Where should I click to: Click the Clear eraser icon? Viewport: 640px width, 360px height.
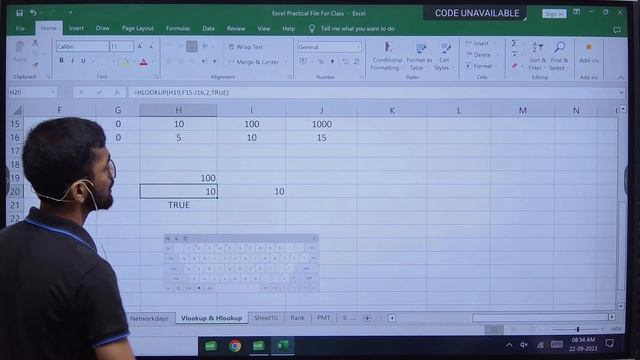tap(514, 66)
